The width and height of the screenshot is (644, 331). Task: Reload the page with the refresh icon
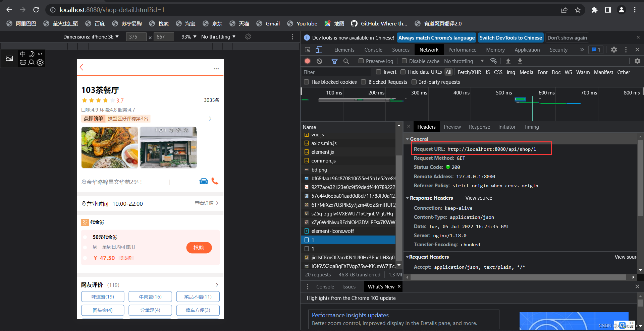36,10
